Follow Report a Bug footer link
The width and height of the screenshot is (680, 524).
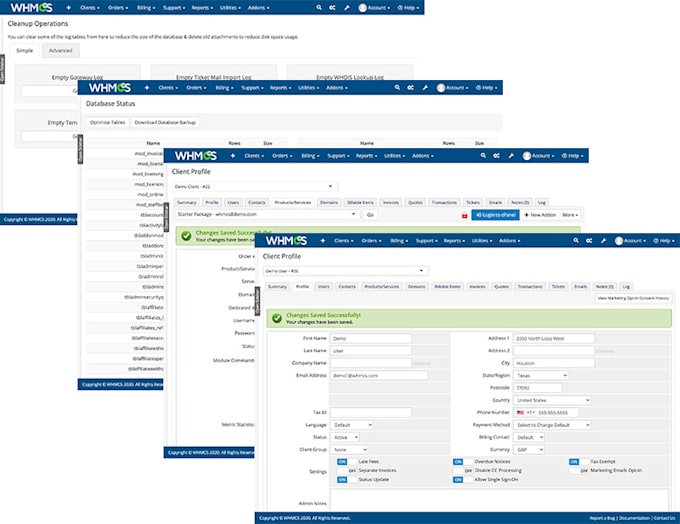click(602, 518)
